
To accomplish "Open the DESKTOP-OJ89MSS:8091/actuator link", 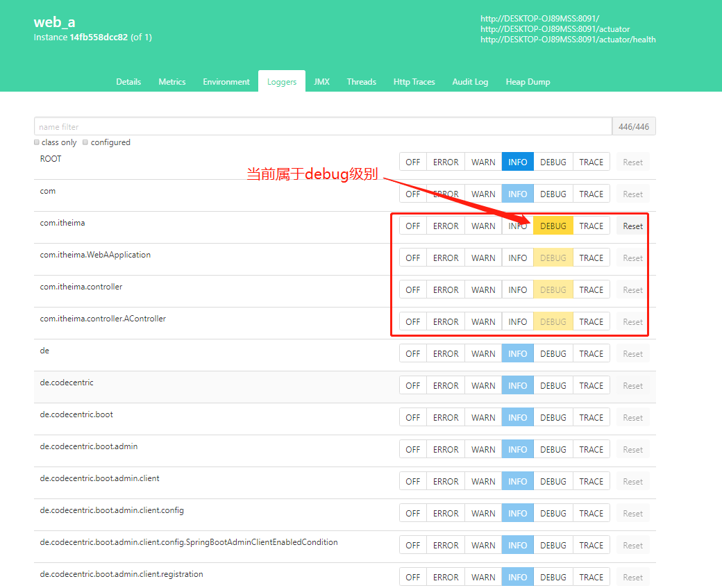I will 555,29.
